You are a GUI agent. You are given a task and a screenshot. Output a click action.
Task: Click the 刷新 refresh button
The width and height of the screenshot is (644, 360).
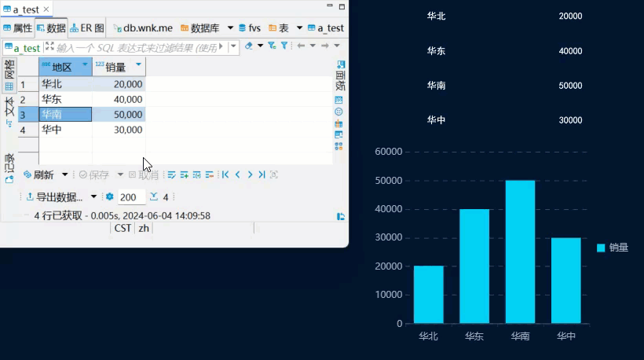click(38, 174)
